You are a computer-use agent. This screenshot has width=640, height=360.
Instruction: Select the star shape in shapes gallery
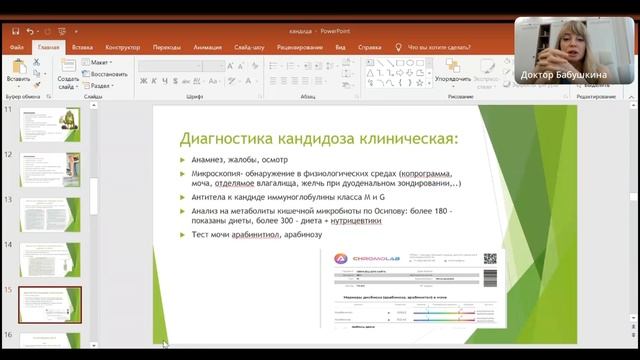point(419,83)
